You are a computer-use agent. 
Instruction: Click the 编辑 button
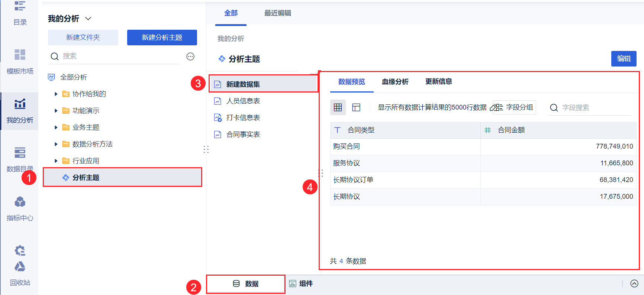point(624,59)
